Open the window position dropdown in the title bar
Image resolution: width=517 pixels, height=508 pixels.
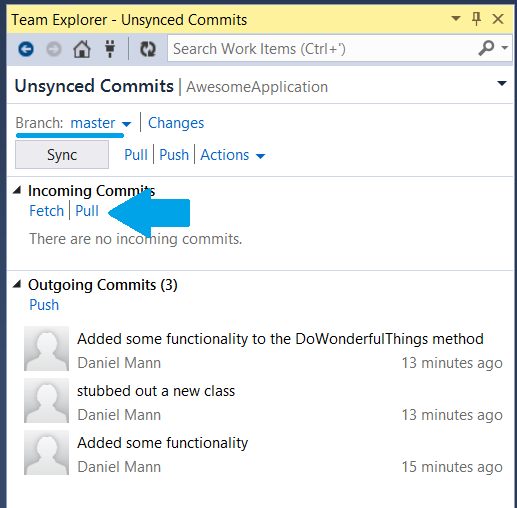456,18
